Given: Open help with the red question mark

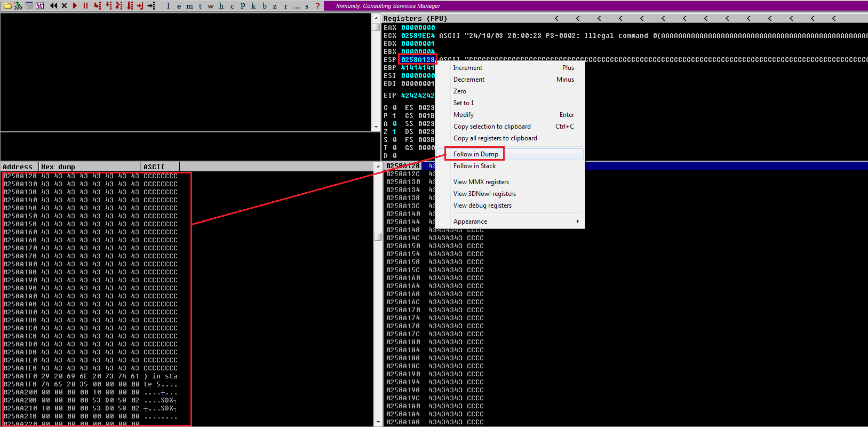Looking at the screenshot, I should coord(317,6).
